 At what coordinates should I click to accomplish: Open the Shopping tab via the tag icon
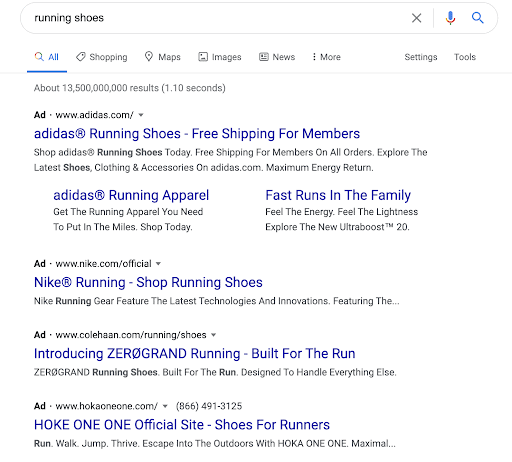click(x=81, y=57)
